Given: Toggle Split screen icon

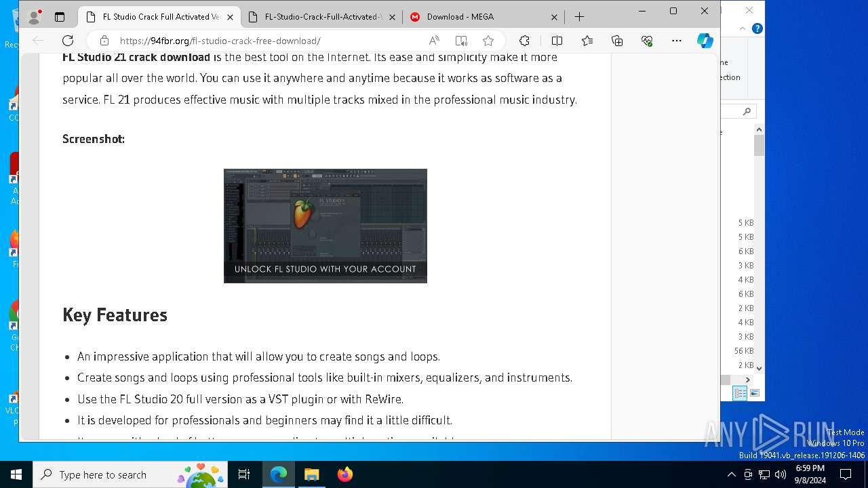Looking at the screenshot, I should coord(557,41).
